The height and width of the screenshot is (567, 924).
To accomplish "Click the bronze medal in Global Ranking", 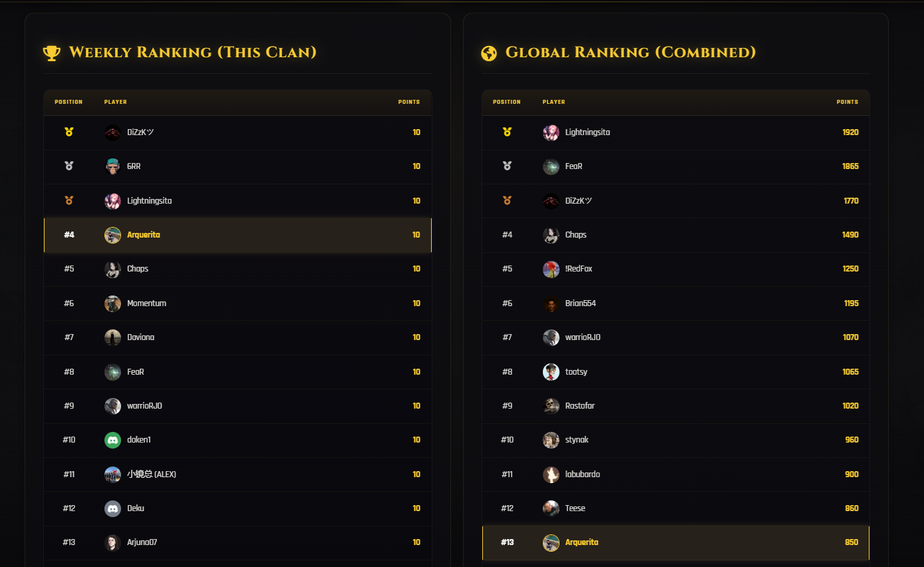I will [x=507, y=200].
